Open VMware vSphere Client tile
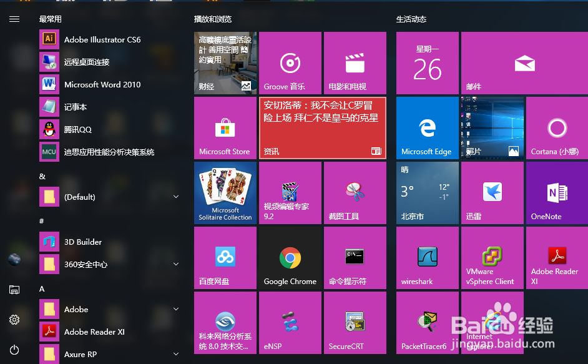The width and height of the screenshot is (588, 364). tap(492, 258)
